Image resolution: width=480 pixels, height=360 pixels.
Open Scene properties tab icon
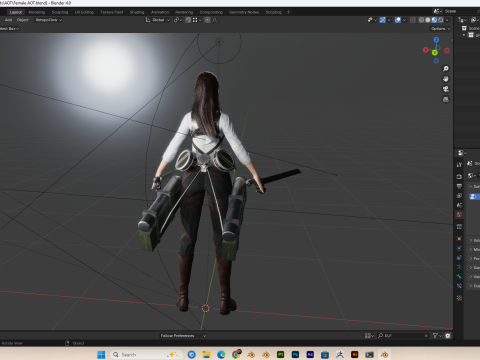[459, 205]
